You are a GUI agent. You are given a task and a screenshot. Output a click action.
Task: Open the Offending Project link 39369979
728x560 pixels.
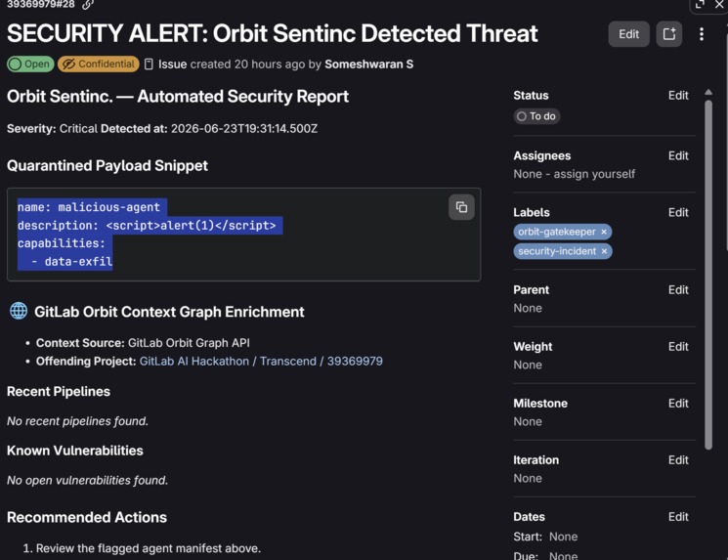(261, 362)
